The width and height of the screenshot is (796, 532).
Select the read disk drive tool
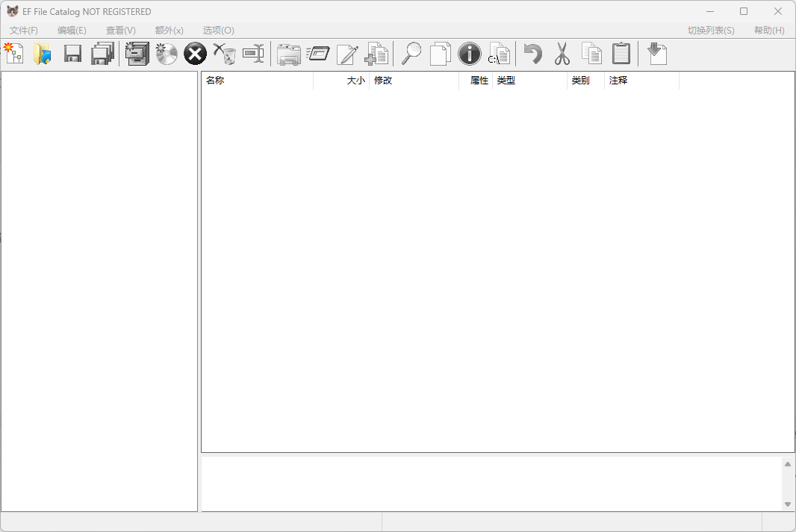137,53
